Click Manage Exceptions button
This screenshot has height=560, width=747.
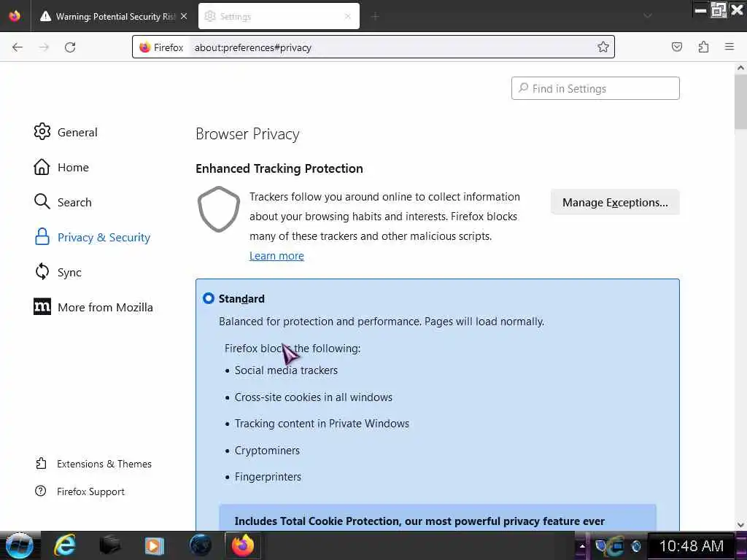(615, 203)
